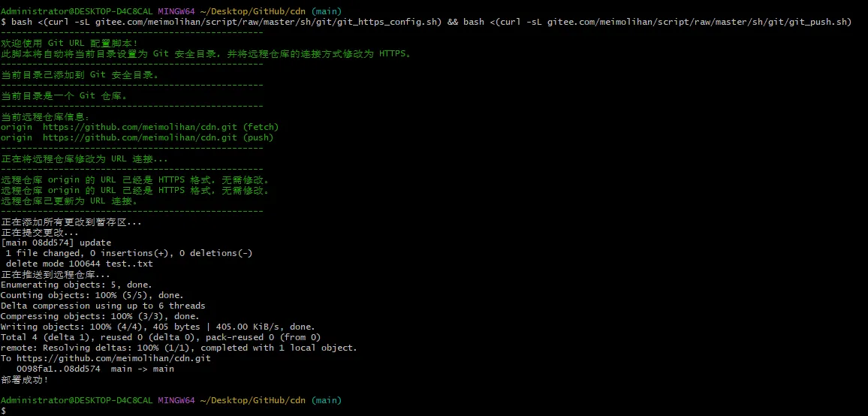Click the '当前目录是一个 Git 仓库。' line

[x=64, y=95]
